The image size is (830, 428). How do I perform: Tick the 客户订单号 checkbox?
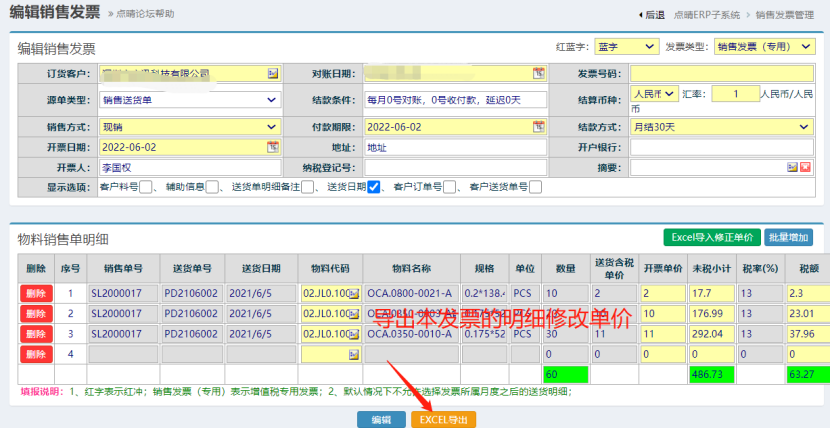coord(450,187)
